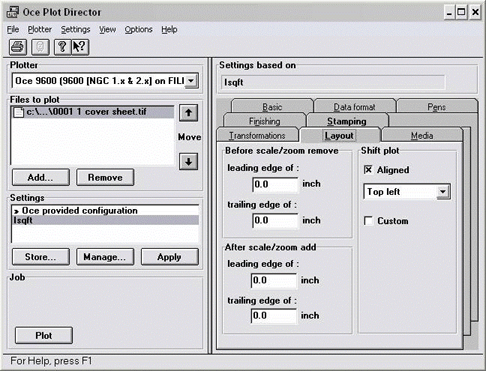
Task: Click the Oce Plot Director title bar icon
Action: [x=13, y=12]
